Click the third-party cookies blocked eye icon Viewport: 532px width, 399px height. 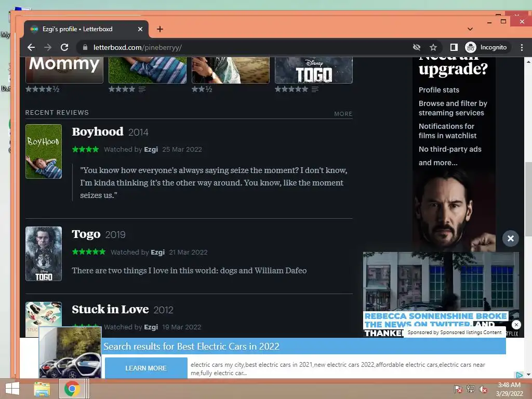point(417,47)
